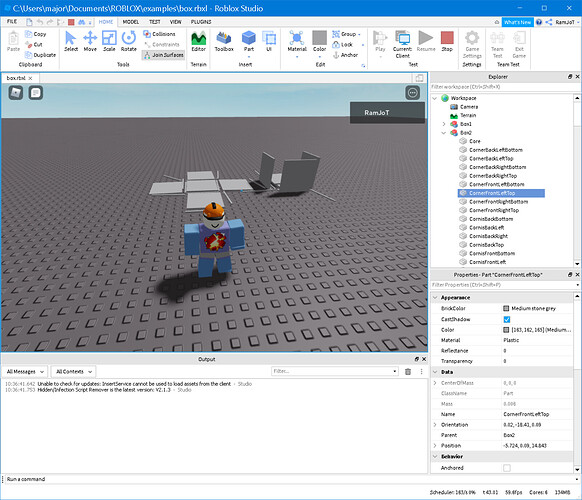Viewport: 582px width, 500px height.
Task: Click the RamJoT player list entry
Action: click(x=387, y=112)
